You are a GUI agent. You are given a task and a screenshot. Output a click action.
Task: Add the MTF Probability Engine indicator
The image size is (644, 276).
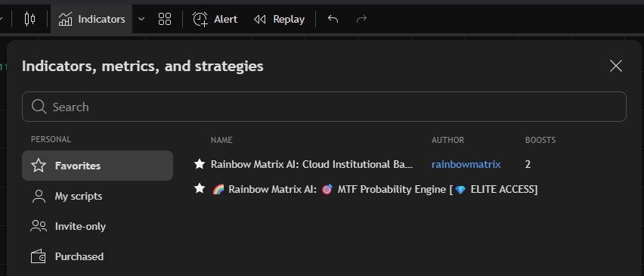click(375, 189)
